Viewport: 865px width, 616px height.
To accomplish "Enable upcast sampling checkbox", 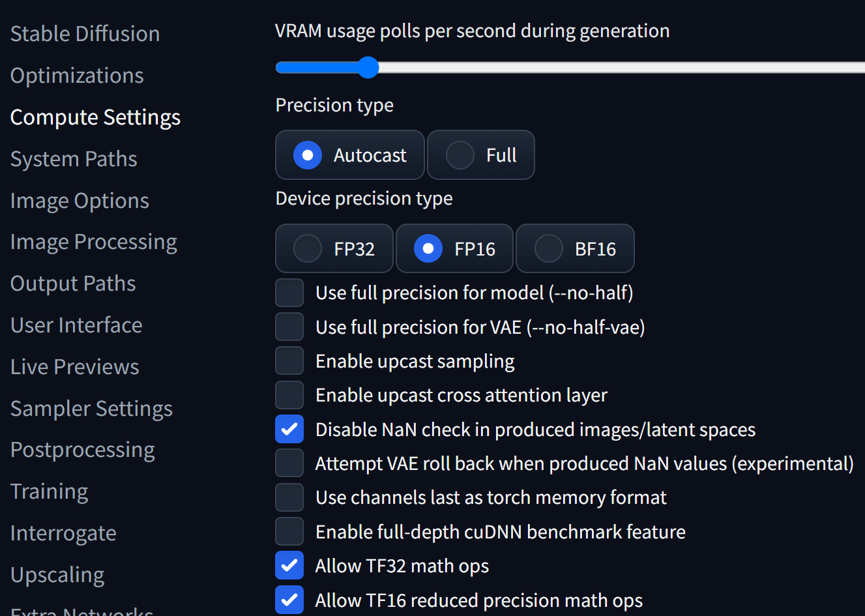I will coord(289,360).
